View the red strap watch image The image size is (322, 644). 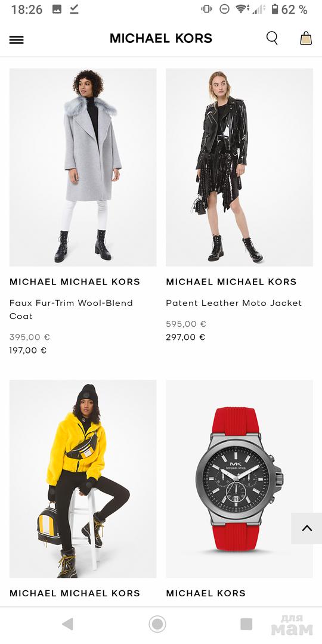pyautogui.click(x=239, y=478)
